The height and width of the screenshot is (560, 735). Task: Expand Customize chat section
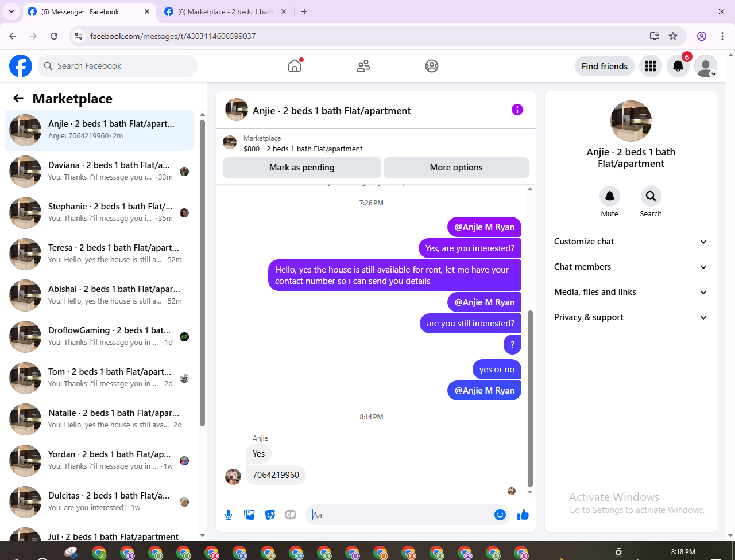point(630,242)
